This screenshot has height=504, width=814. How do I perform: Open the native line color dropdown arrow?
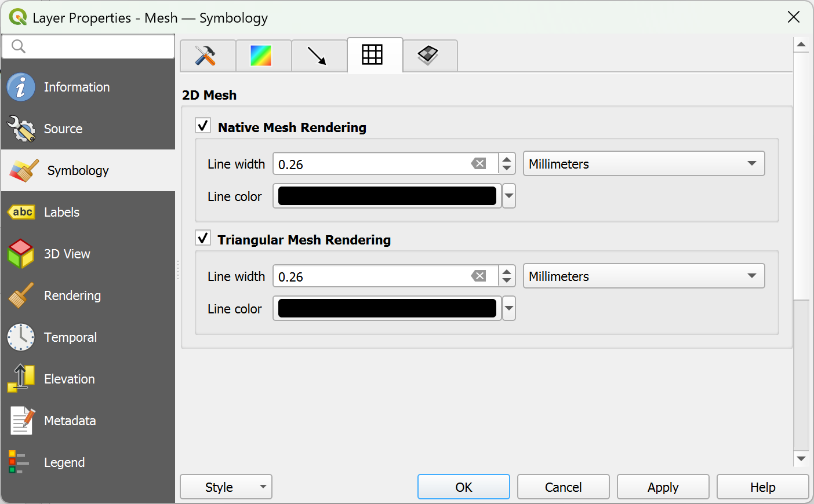click(509, 196)
